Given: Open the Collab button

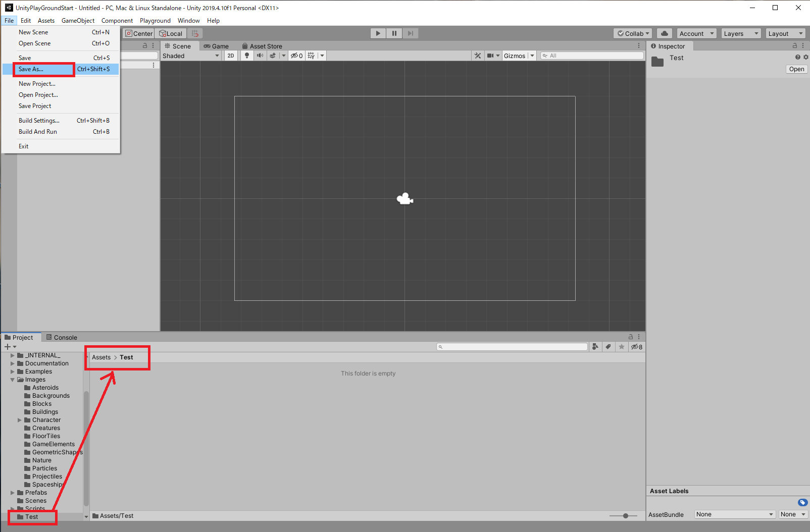Looking at the screenshot, I should click(633, 33).
